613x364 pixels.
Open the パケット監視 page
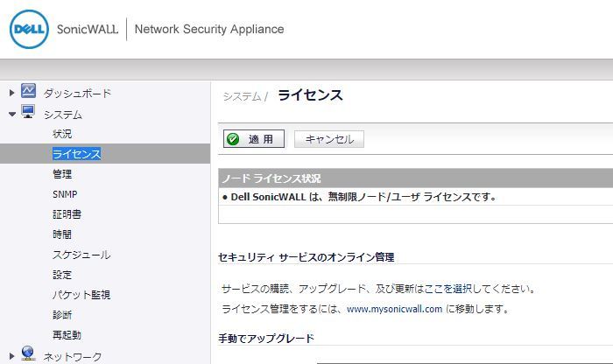click(81, 295)
